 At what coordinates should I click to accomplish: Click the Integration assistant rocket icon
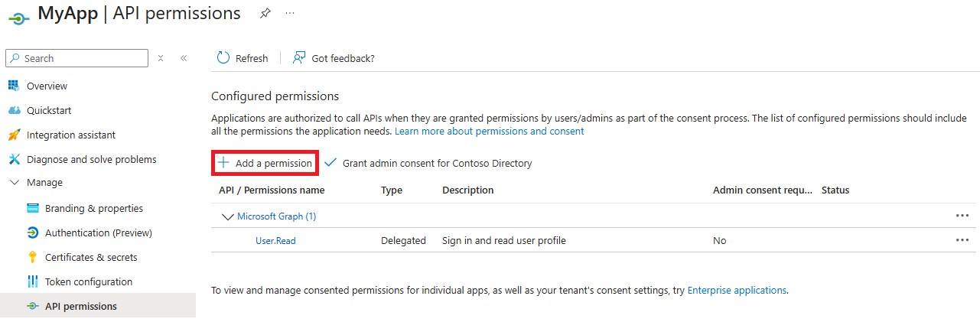click(13, 135)
